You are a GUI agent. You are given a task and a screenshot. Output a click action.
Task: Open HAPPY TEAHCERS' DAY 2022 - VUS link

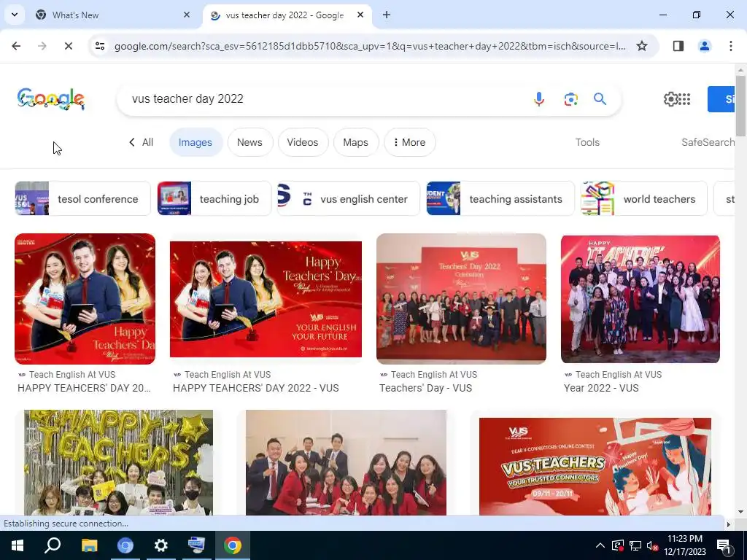256,388
